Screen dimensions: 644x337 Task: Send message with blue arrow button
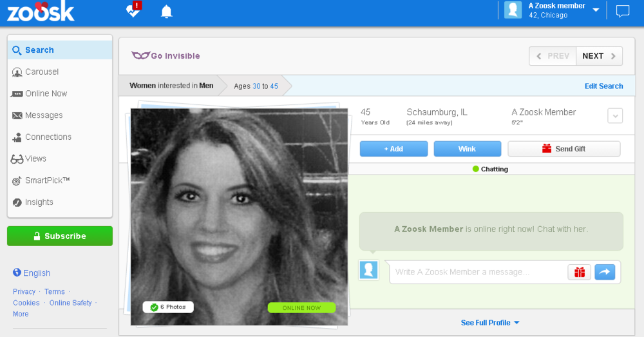605,272
